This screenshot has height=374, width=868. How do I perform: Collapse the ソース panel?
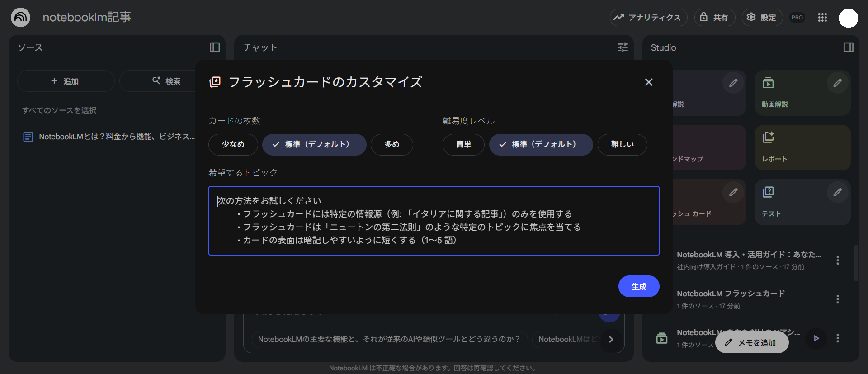click(215, 47)
